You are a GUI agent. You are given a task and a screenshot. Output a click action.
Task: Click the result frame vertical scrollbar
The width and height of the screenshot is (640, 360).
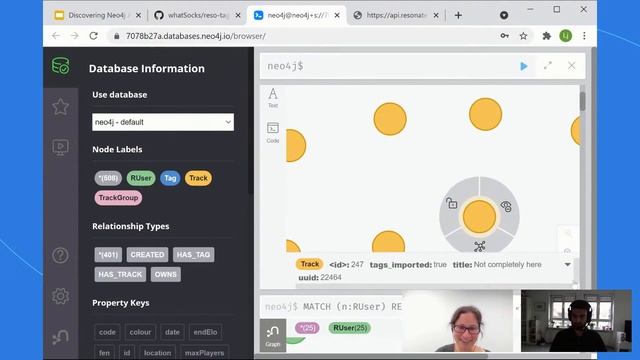click(582, 101)
